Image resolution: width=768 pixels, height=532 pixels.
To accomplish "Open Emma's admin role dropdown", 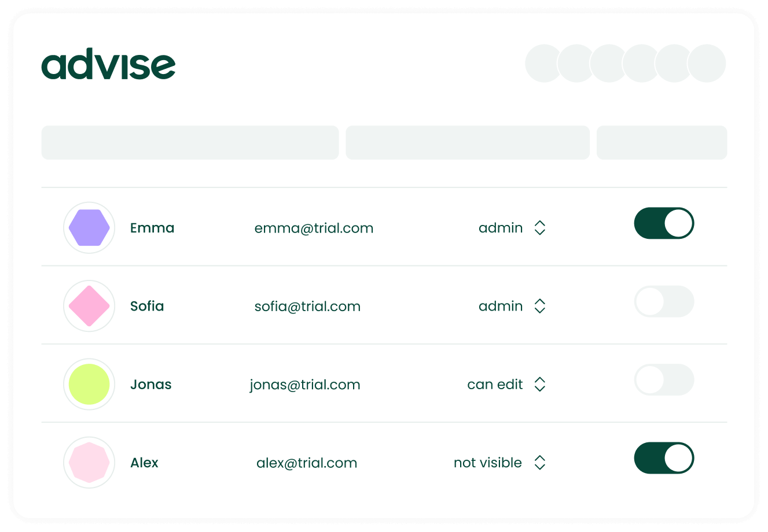I will click(539, 228).
